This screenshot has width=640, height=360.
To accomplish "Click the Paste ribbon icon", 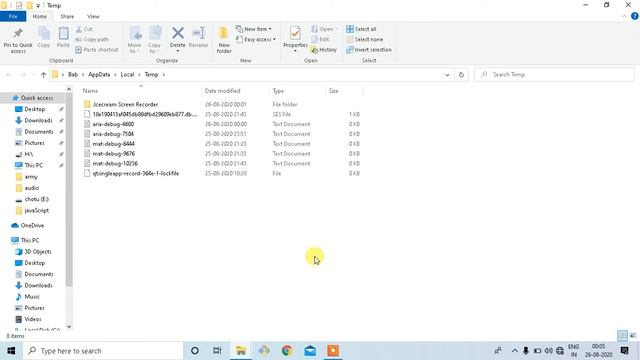I will point(63,37).
